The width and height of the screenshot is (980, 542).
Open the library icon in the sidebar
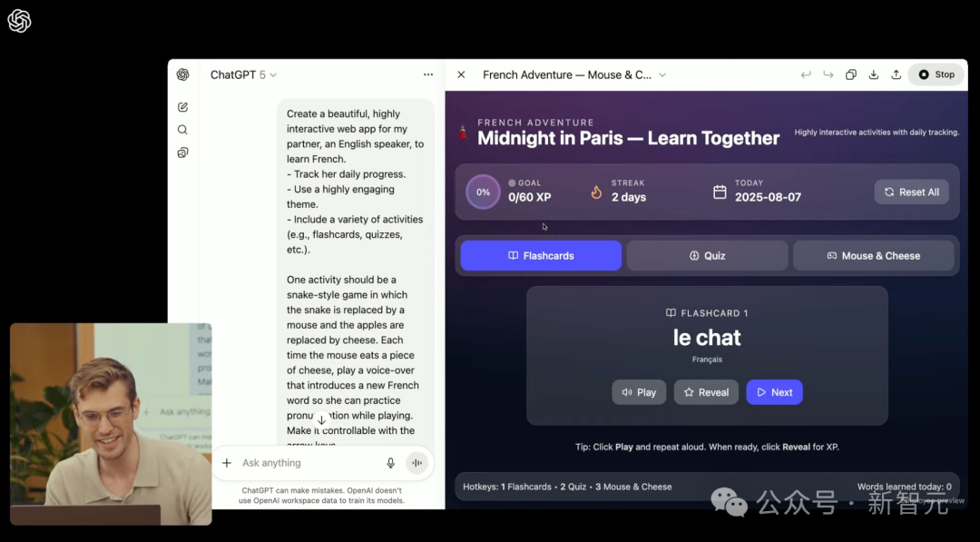(x=182, y=153)
